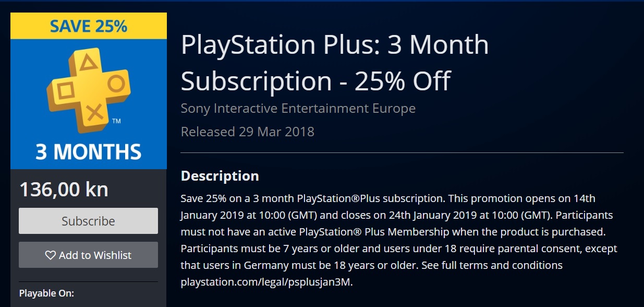
Task: Open the Sony Interactive Entertainment Europe publisher link
Action: click(x=298, y=109)
